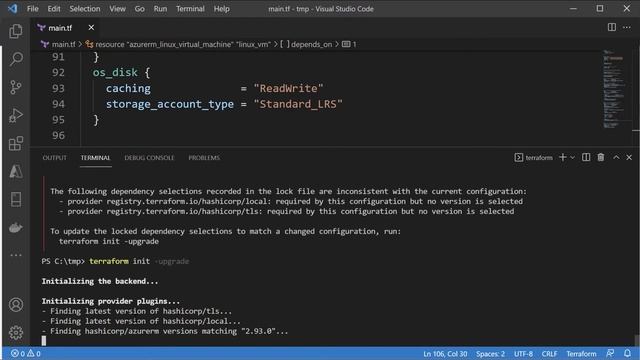
Task: Switch to the TERMINAL panel tab
Action: [x=95, y=158]
